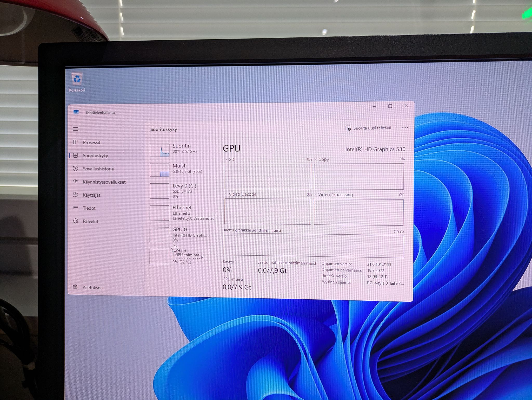
Task: Click the Tehtävienhallinta app icon in title bar
Action: 76,112
